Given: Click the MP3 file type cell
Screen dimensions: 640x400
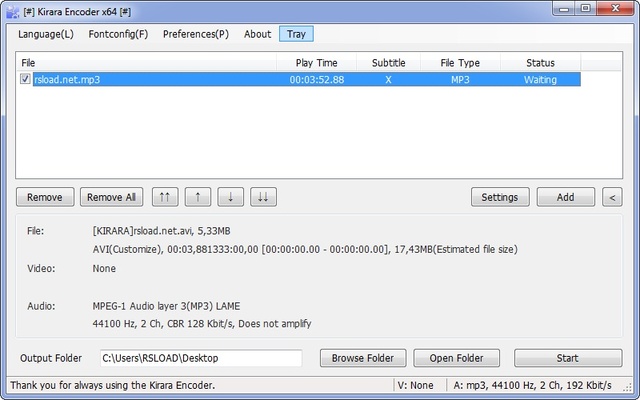Looking at the screenshot, I should point(460,79).
